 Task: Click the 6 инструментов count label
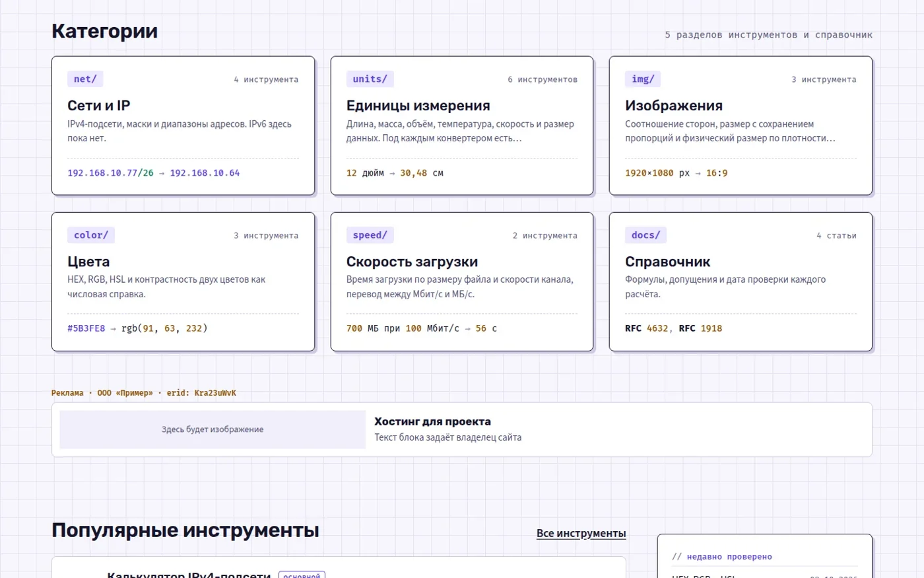pyautogui.click(x=543, y=79)
